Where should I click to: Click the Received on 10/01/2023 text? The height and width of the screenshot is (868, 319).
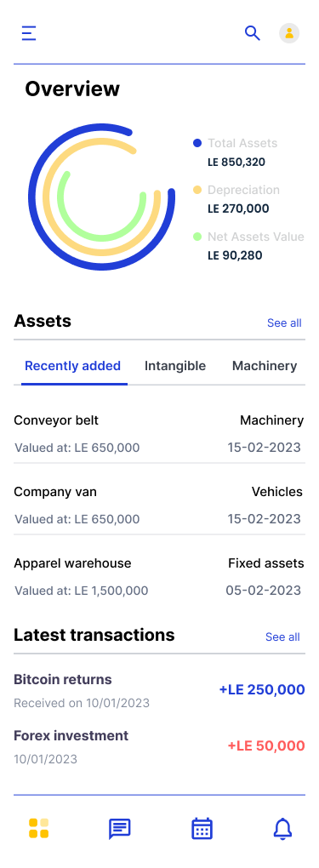(82, 703)
